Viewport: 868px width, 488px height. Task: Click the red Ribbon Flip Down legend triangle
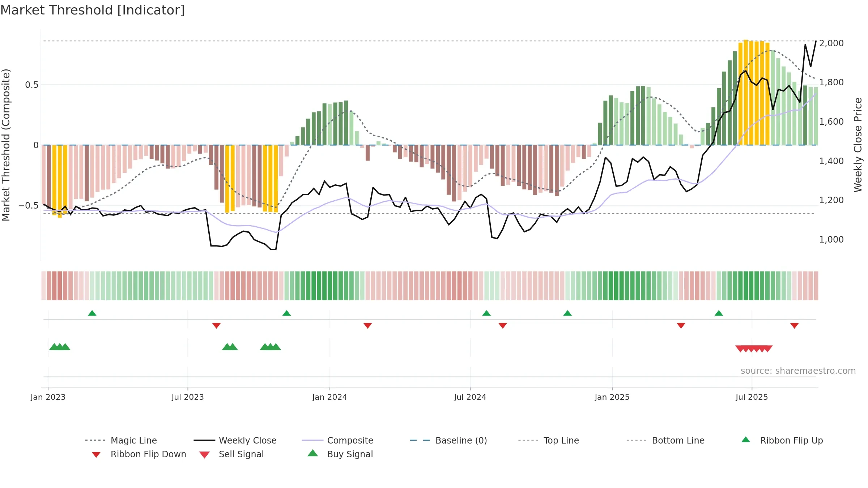pyautogui.click(x=96, y=455)
